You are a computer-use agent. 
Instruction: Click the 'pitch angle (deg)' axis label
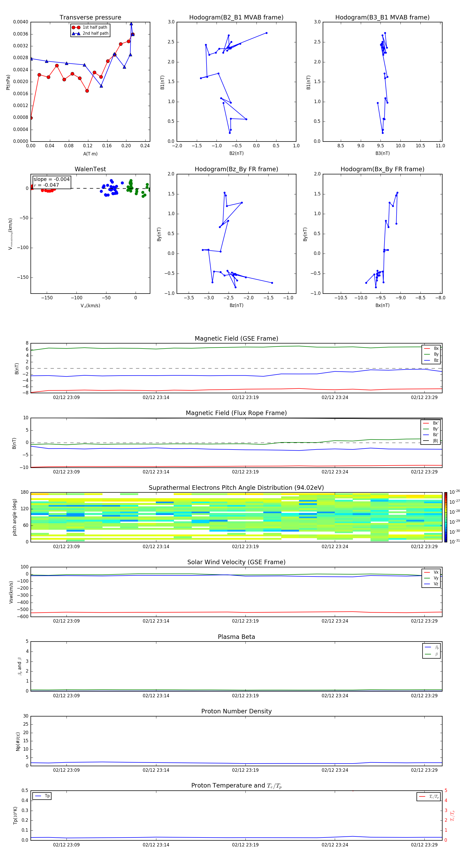(x=14, y=517)
